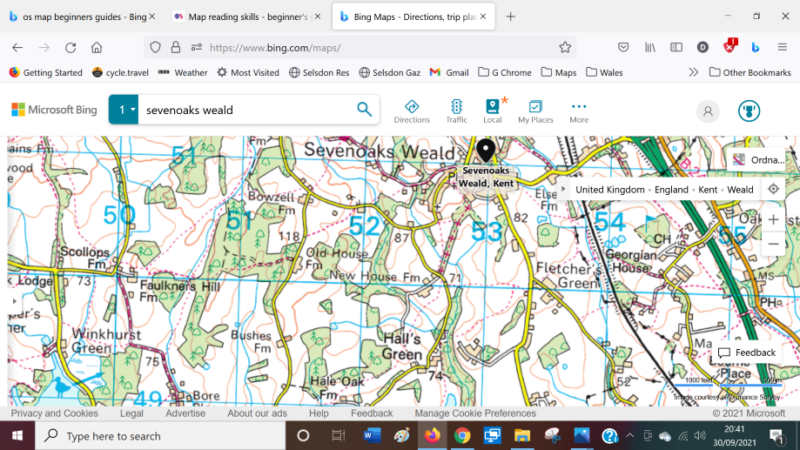Expand the More options menu
Image resolution: width=800 pixels, height=450 pixels.
(x=579, y=111)
